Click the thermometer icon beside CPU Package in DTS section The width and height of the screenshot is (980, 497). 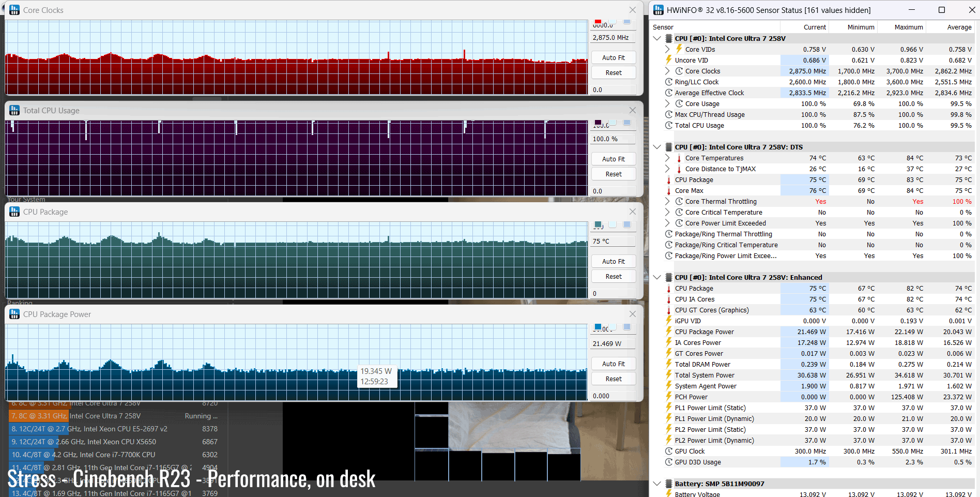(x=669, y=179)
